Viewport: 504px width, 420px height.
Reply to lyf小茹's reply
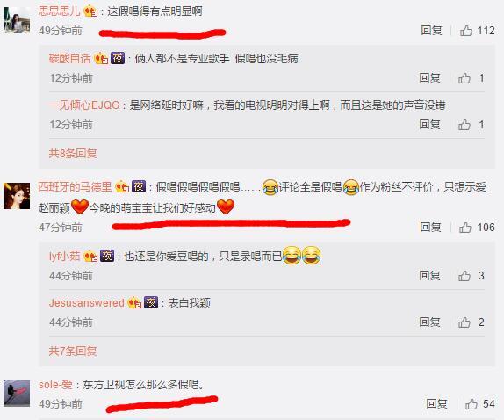coord(429,276)
